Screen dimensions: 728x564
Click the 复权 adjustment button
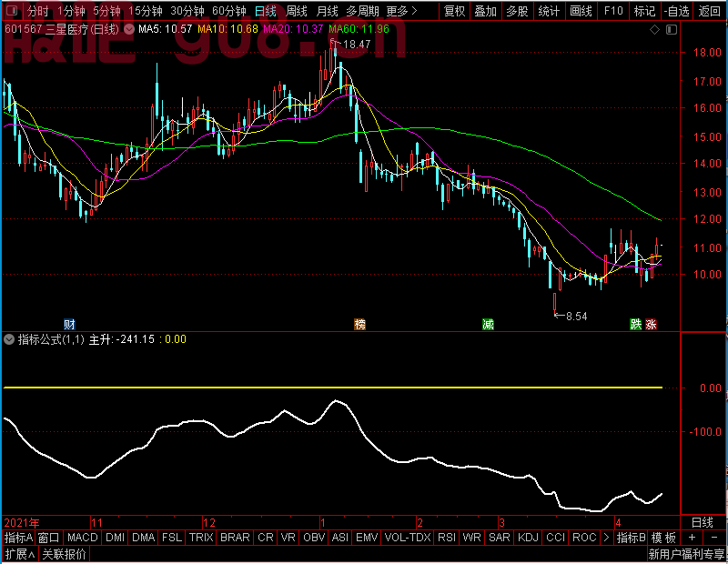[x=454, y=11]
